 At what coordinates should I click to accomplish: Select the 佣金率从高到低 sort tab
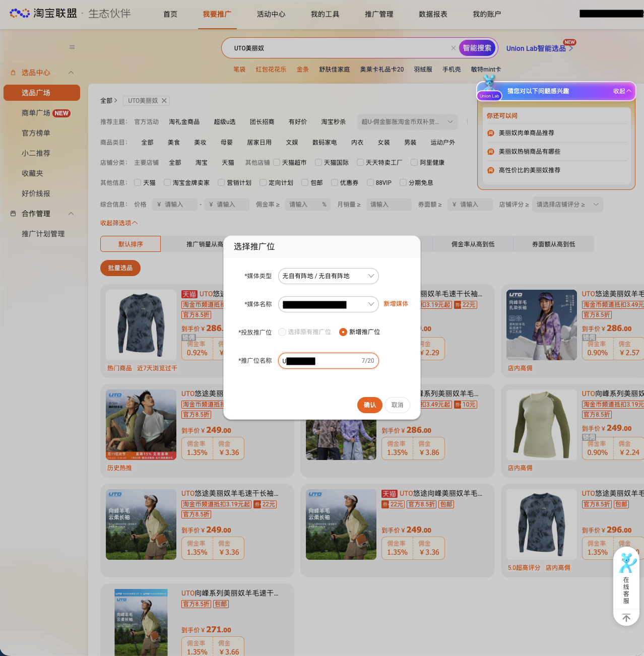click(473, 244)
